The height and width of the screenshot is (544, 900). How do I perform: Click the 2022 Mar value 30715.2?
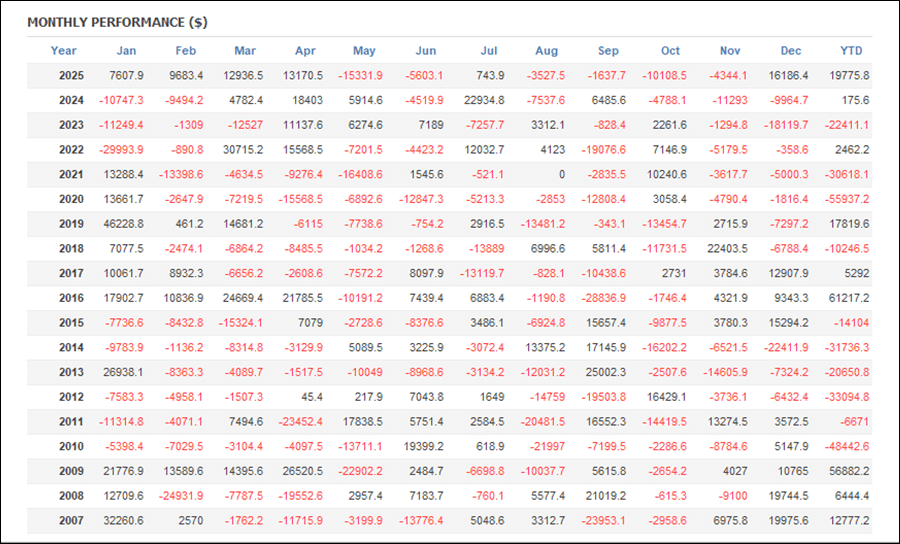coord(242,150)
